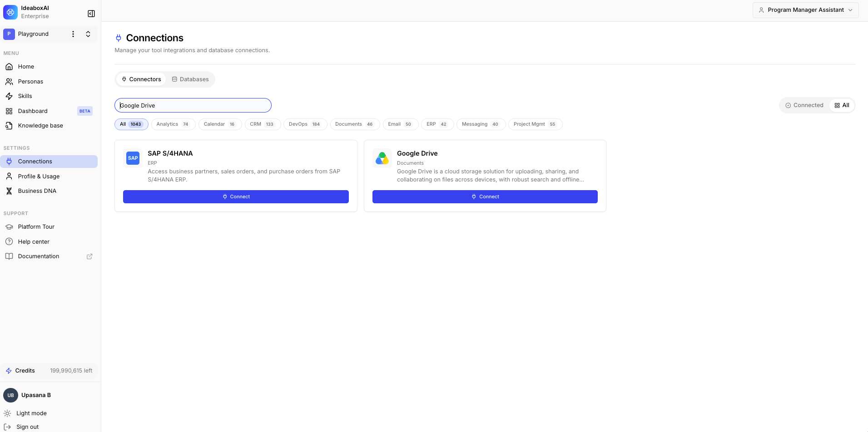
Task: Click the Credits lightning icon
Action: [x=9, y=371]
